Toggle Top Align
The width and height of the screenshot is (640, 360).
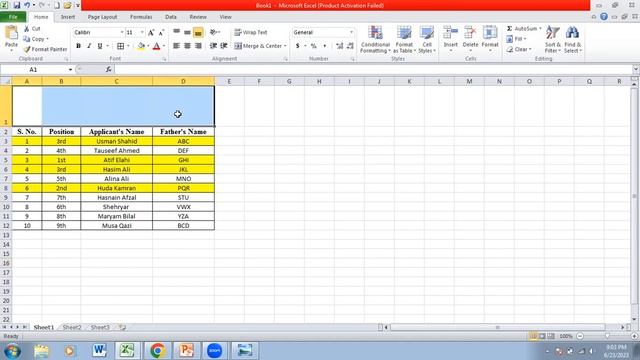coord(176,32)
